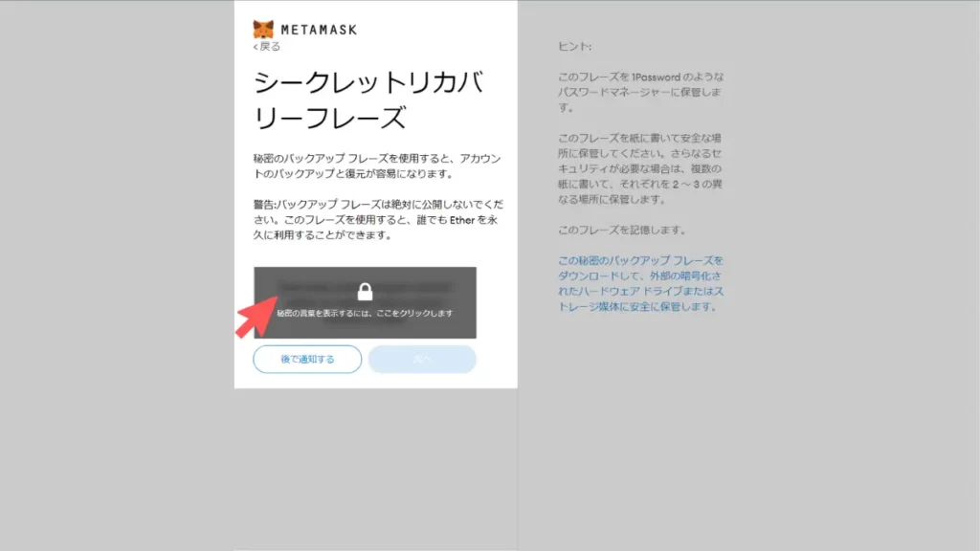The width and height of the screenshot is (980, 551).
Task: Click the このフレーズを記憶します。 hint
Action: click(622, 230)
